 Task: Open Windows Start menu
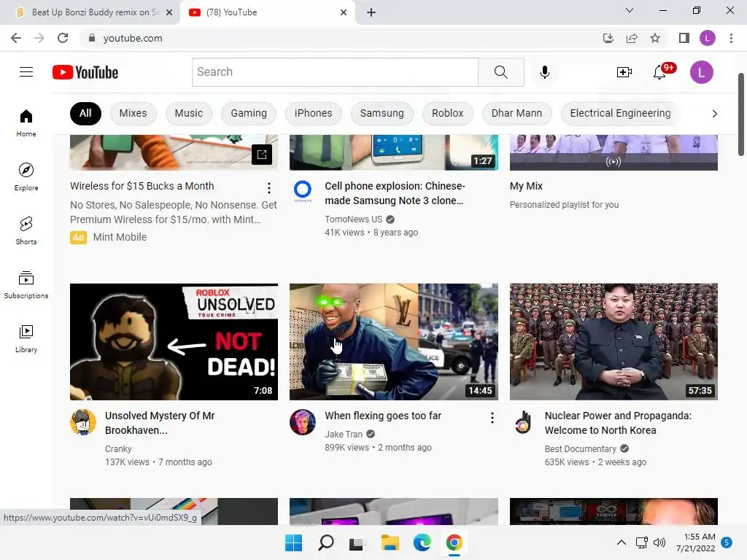293,542
